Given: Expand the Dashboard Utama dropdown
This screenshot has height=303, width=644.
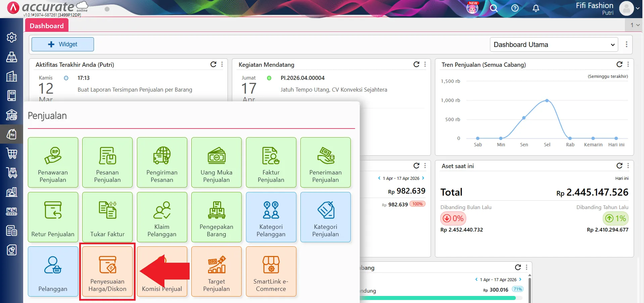Looking at the screenshot, I should pyautogui.click(x=554, y=45).
